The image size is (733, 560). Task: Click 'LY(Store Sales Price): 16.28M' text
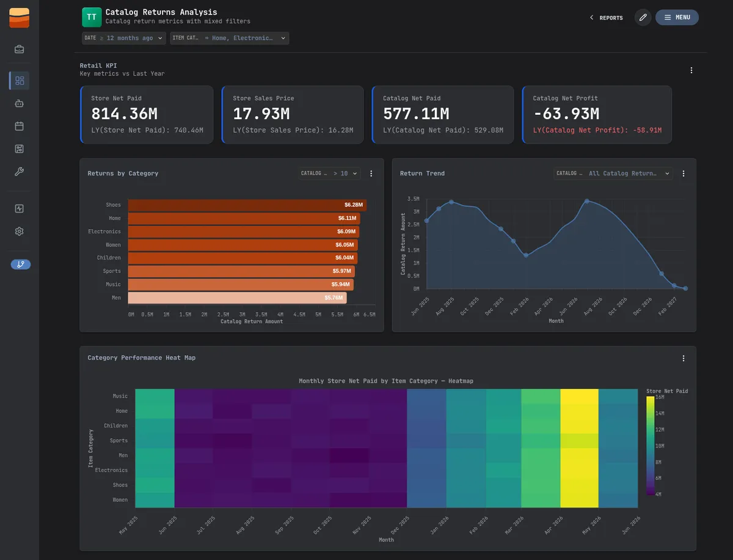[x=293, y=130]
